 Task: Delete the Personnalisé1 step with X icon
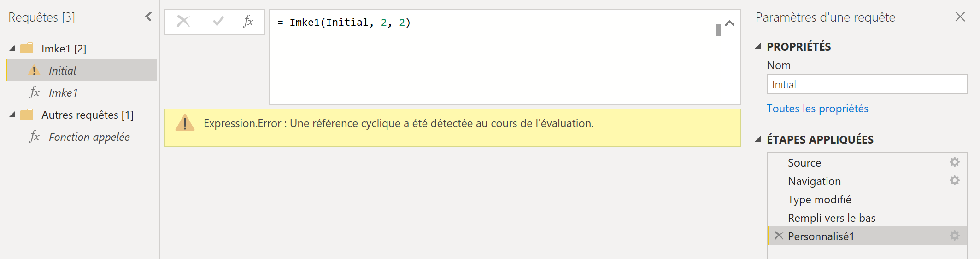pyautogui.click(x=779, y=236)
